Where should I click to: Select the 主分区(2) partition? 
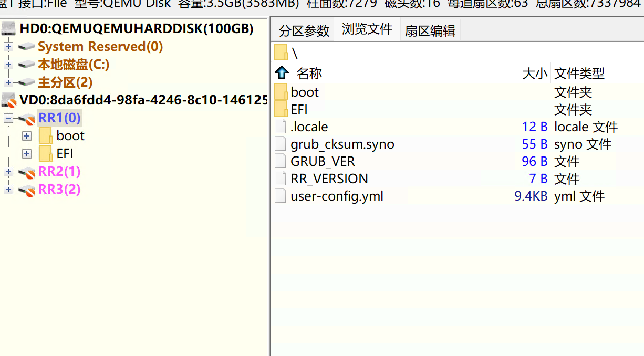coord(65,82)
